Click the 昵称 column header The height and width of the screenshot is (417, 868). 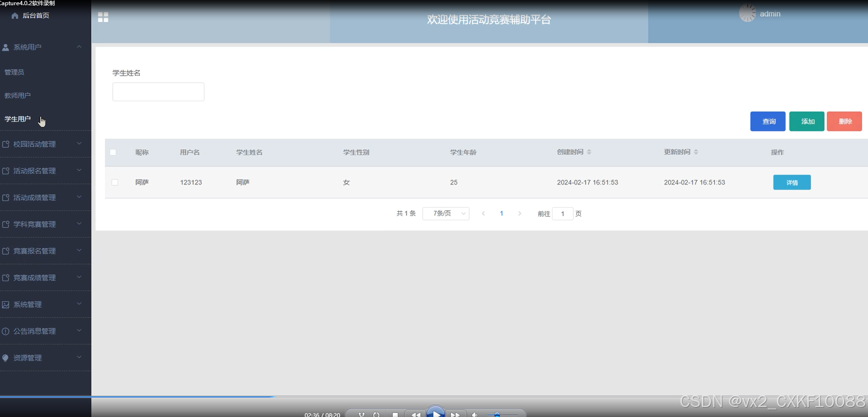(x=142, y=152)
